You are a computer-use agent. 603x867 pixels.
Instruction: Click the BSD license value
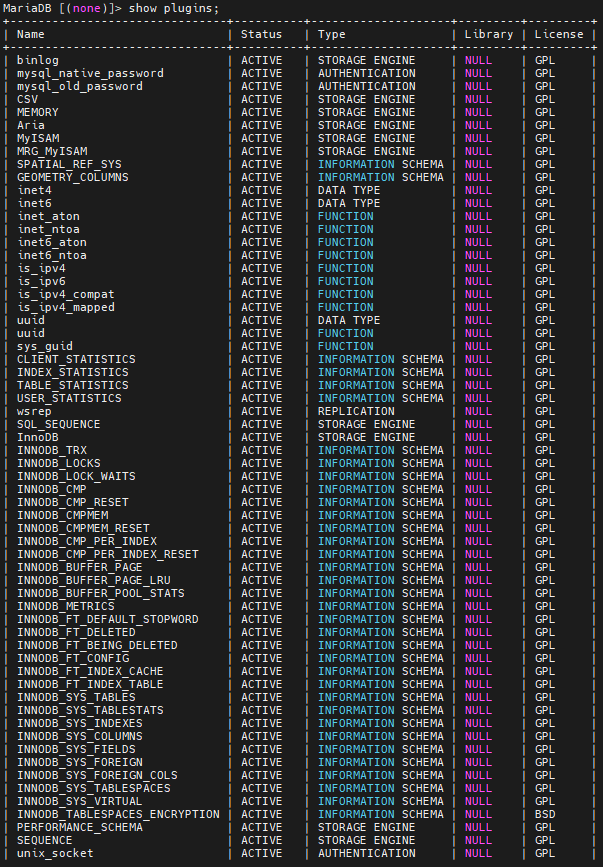coord(545,814)
